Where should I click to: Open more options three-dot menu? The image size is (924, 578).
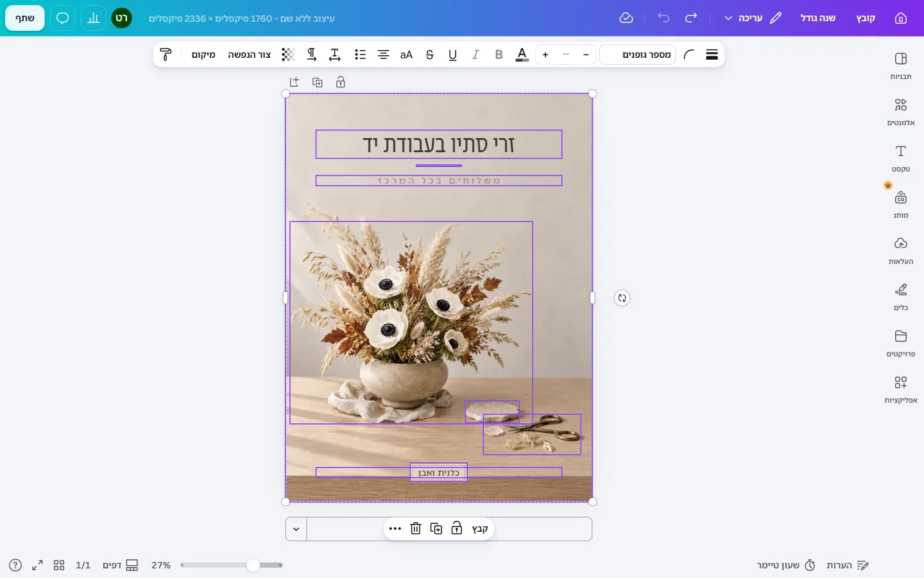tap(395, 529)
